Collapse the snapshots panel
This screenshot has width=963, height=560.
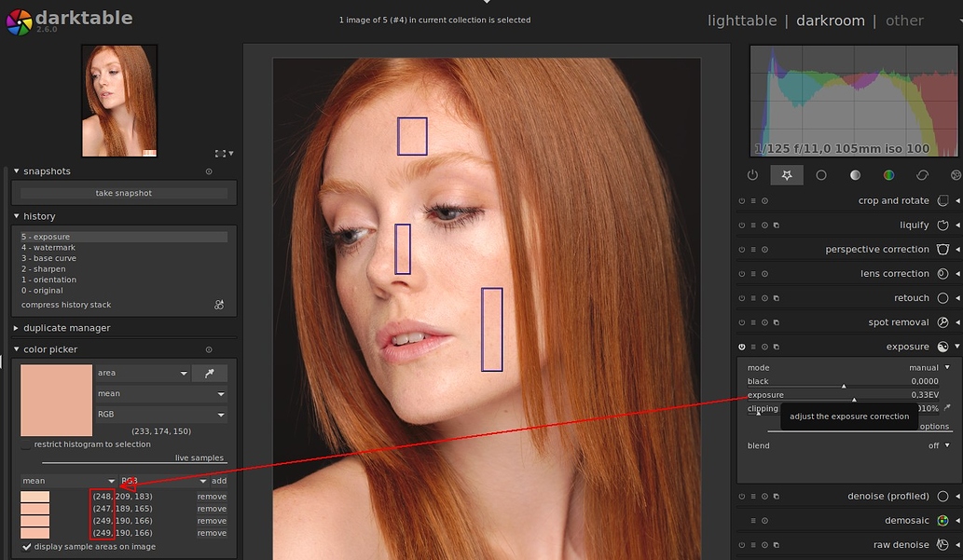(16, 171)
